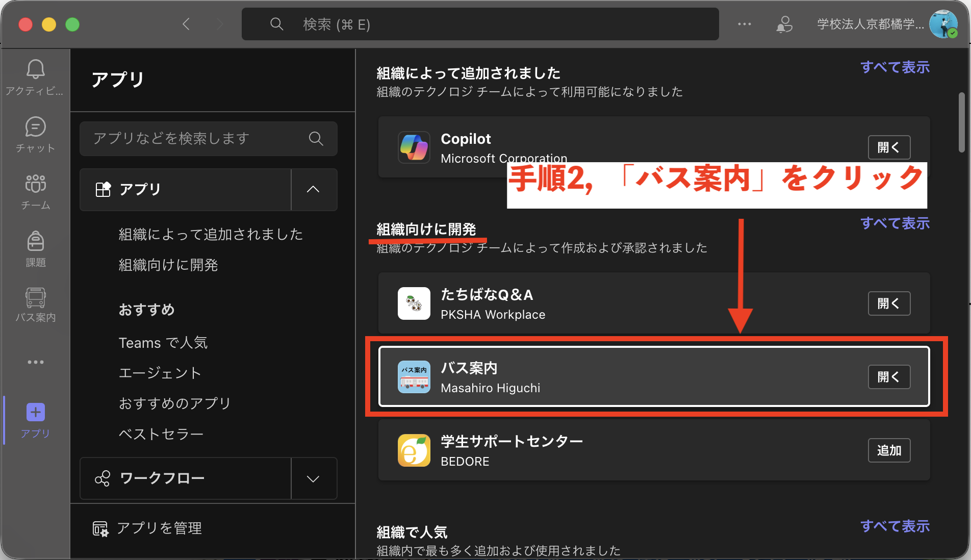Image resolution: width=971 pixels, height=560 pixels.
Task: Open settings and more ellipsis in title bar
Action: pos(744,24)
